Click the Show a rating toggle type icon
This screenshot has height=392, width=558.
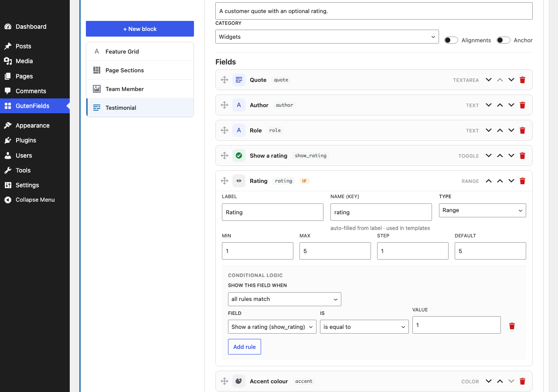click(x=239, y=155)
